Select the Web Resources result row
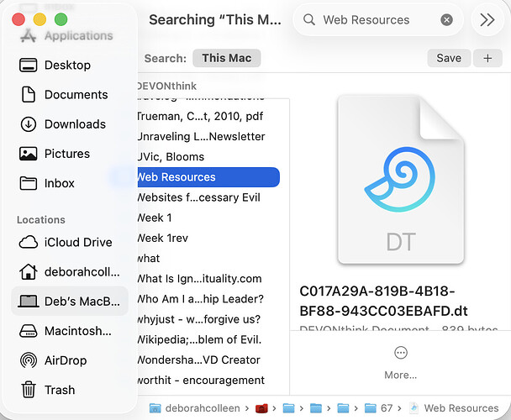 pos(208,177)
